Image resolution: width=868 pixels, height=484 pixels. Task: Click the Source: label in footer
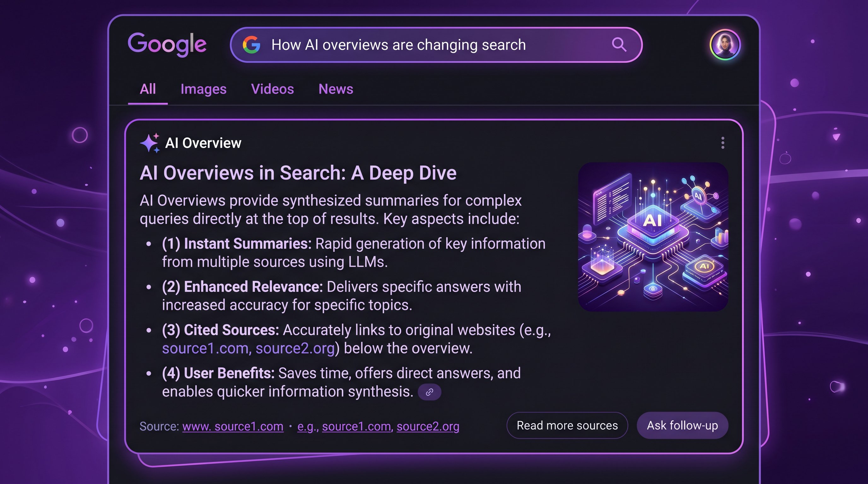point(159,426)
